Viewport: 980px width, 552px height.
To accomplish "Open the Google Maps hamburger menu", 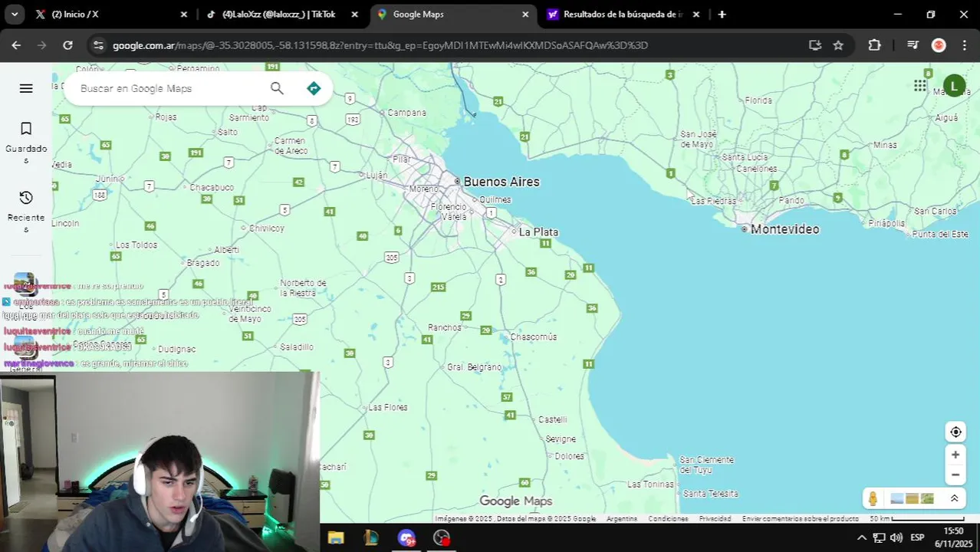I will (26, 88).
